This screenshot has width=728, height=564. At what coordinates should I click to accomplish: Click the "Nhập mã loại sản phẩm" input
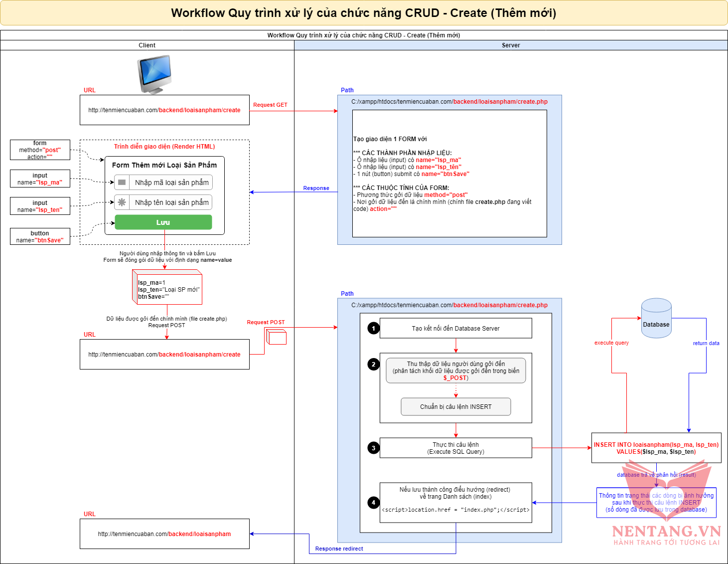[171, 183]
